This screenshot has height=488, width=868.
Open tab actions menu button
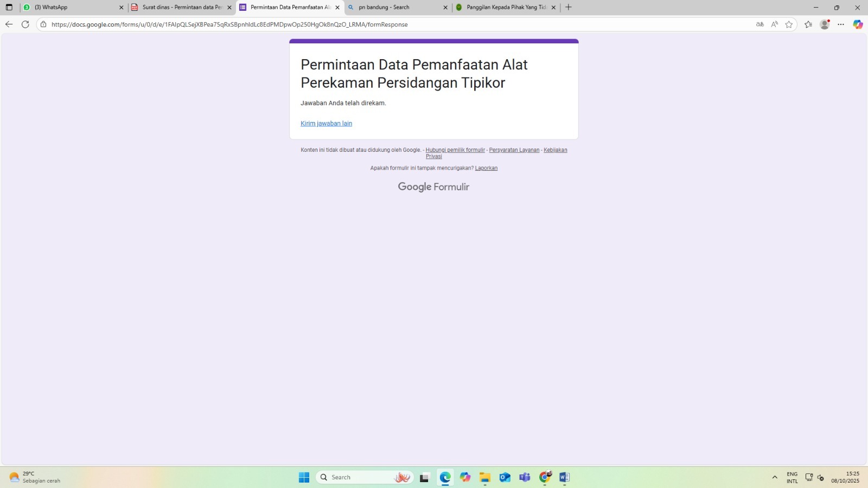(x=9, y=8)
